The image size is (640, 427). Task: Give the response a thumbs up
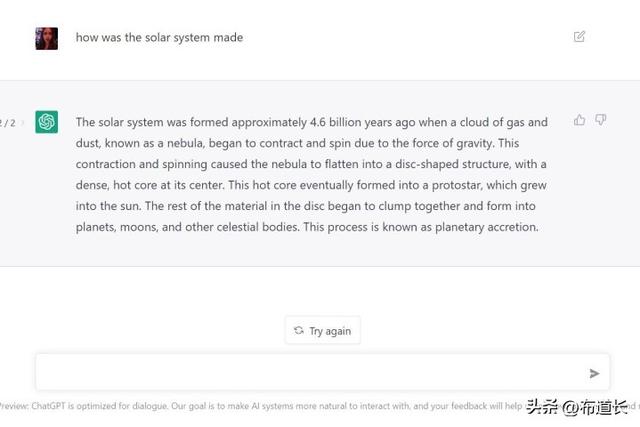[579, 120]
